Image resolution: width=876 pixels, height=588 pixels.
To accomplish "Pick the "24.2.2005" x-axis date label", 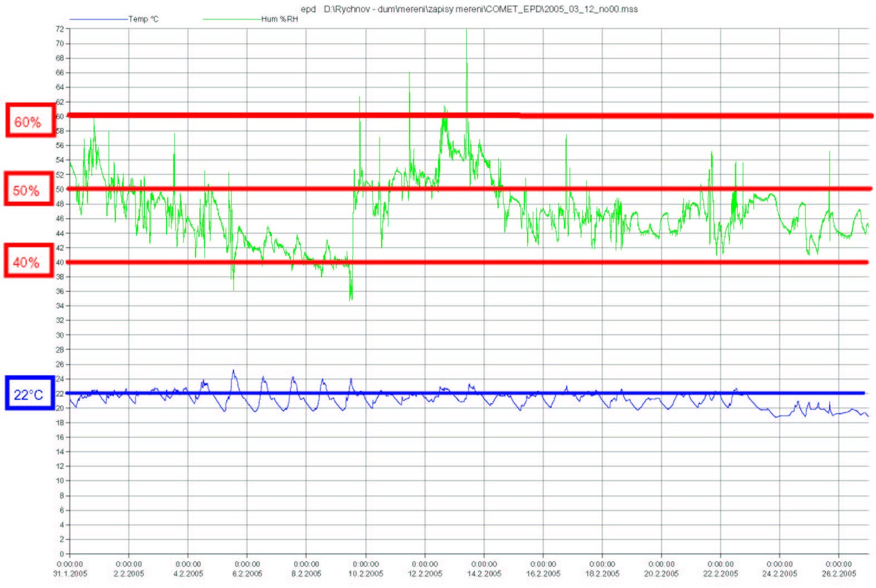I will coord(780,574).
